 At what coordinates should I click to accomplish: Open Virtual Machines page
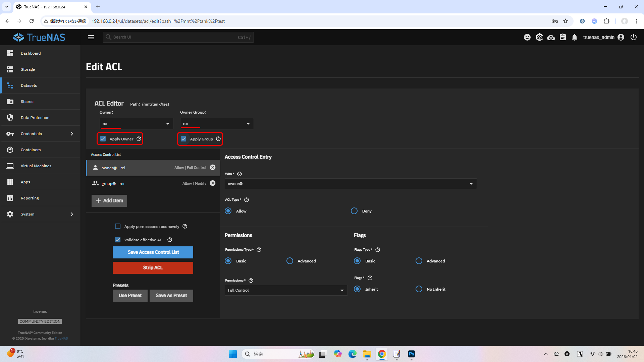(x=36, y=166)
